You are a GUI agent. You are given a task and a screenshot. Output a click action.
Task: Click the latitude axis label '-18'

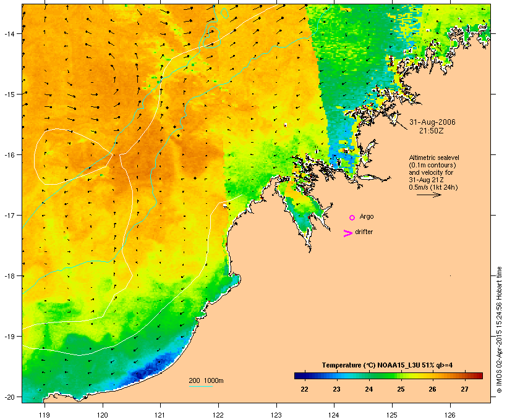pos(9,275)
